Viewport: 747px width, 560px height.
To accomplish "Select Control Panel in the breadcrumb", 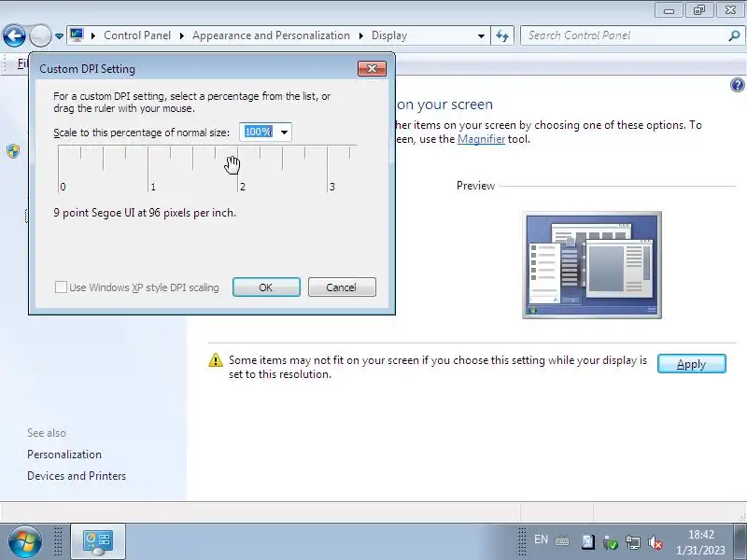I will pyautogui.click(x=137, y=35).
